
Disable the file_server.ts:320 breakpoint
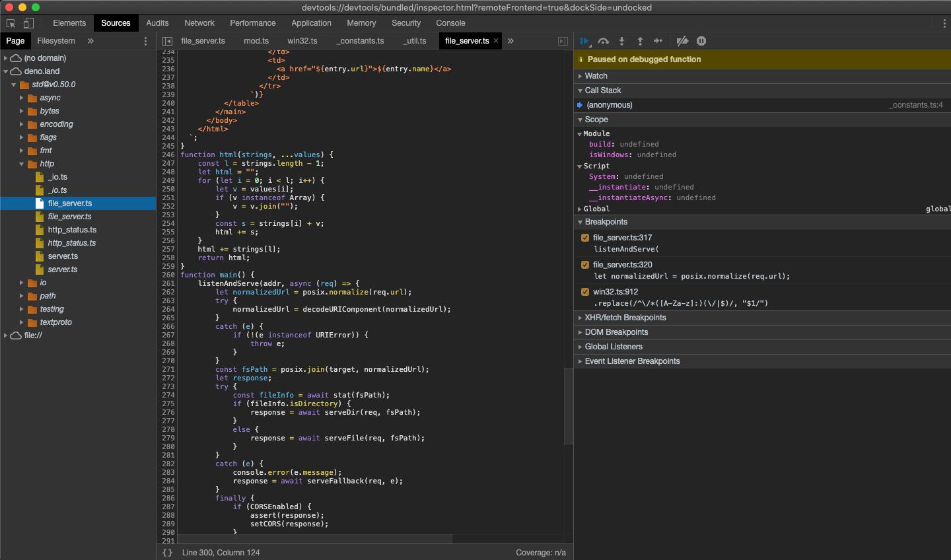pos(584,264)
